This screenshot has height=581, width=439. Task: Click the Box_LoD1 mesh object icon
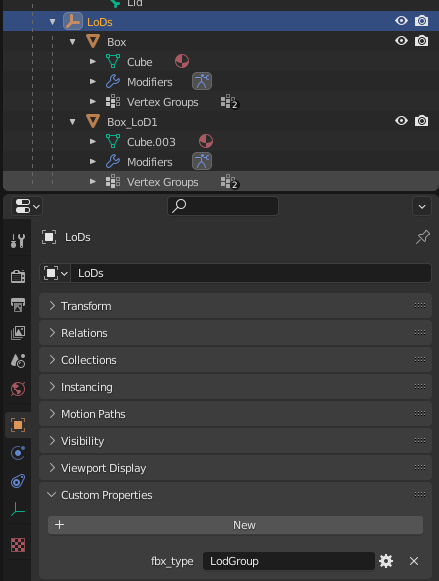93,121
